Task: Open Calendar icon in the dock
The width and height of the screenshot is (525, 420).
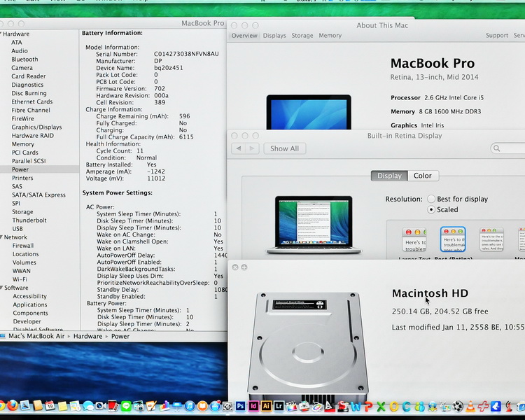Action: coord(50,405)
